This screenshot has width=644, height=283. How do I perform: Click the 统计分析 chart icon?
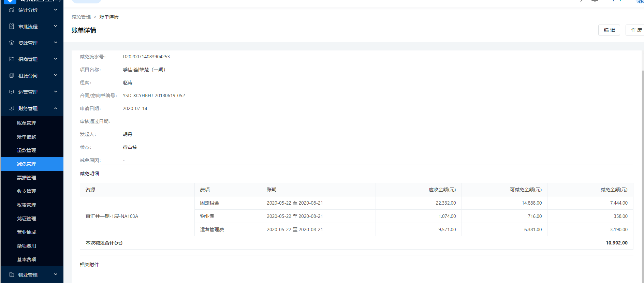(x=12, y=10)
